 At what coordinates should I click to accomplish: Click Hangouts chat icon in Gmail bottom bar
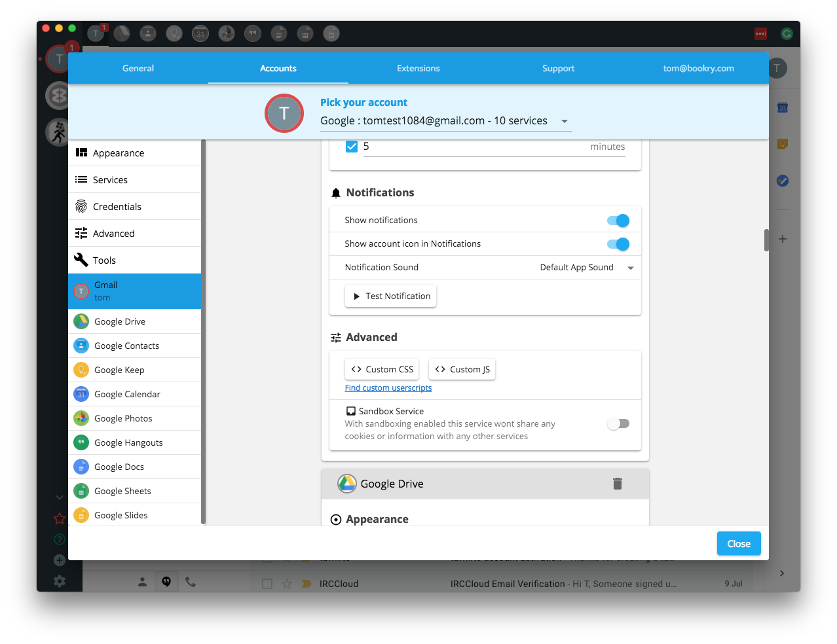[166, 581]
